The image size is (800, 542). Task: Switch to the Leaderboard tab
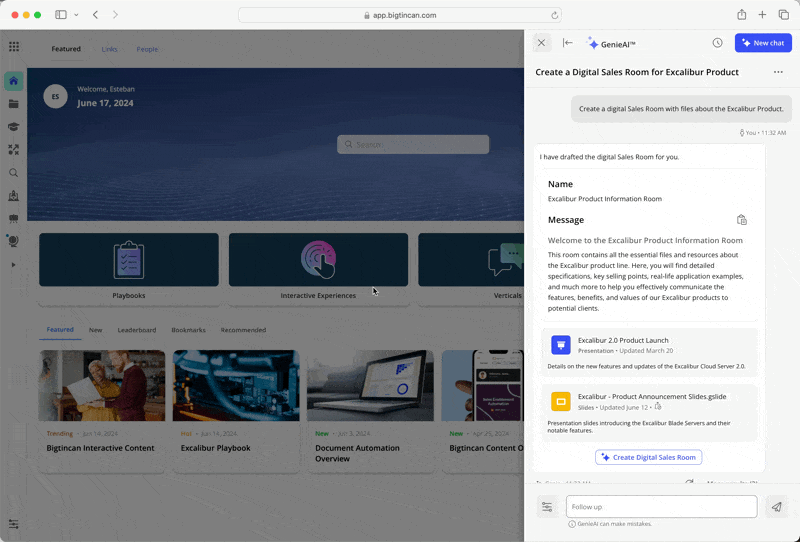coord(136,330)
